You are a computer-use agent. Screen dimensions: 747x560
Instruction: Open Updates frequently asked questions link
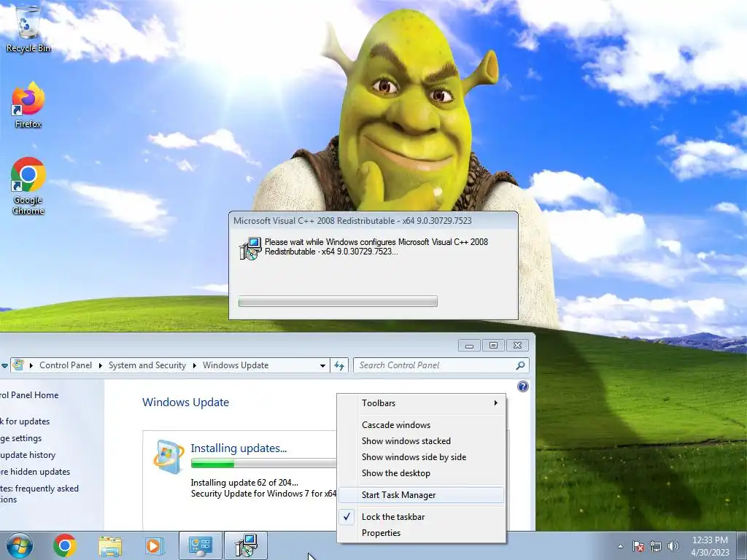(x=39, y=494)
